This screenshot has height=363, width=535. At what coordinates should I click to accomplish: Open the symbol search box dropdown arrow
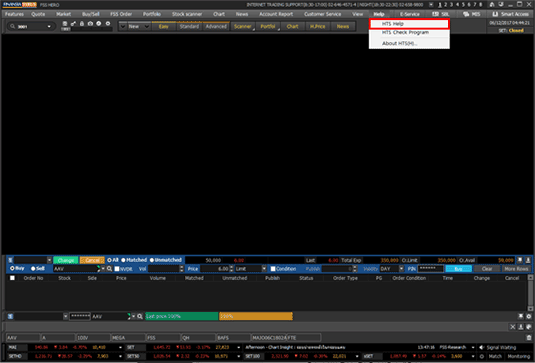click(x=49, y=27)
